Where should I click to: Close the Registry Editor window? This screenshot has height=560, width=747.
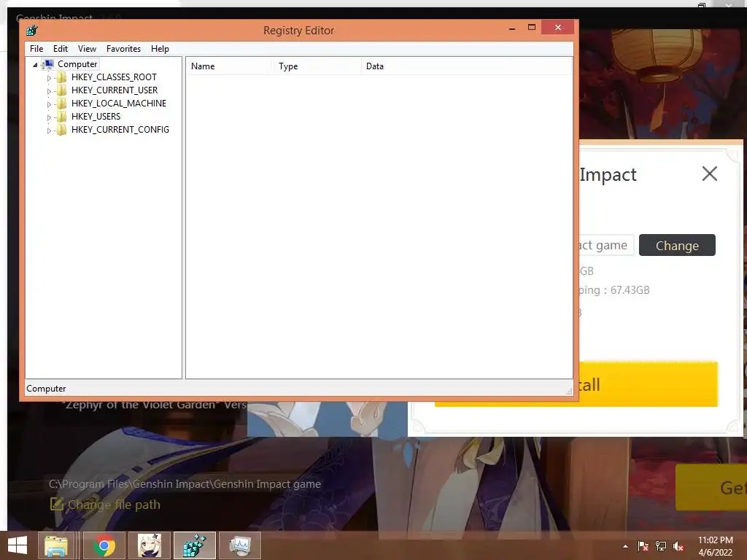click(558, 27)
